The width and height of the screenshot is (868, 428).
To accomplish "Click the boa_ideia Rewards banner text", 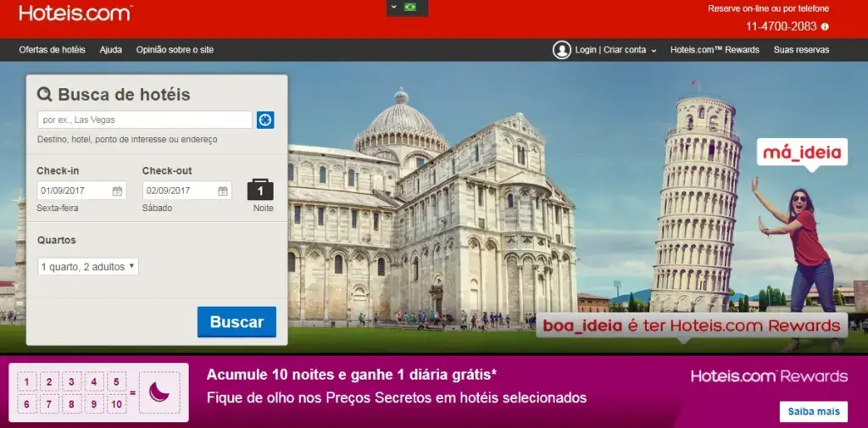I will [x=692, y=325].
